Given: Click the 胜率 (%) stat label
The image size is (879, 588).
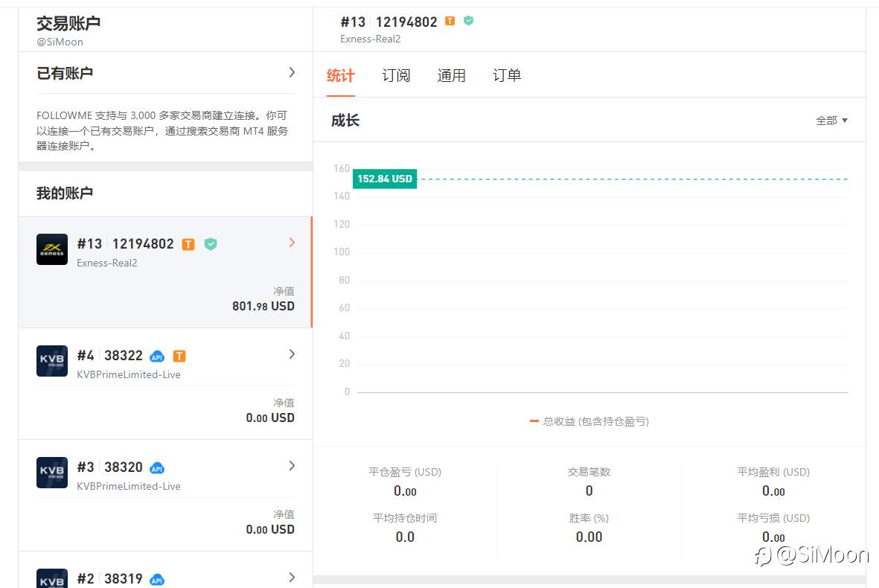Looking at the screenshot, I should click(589, 518).
